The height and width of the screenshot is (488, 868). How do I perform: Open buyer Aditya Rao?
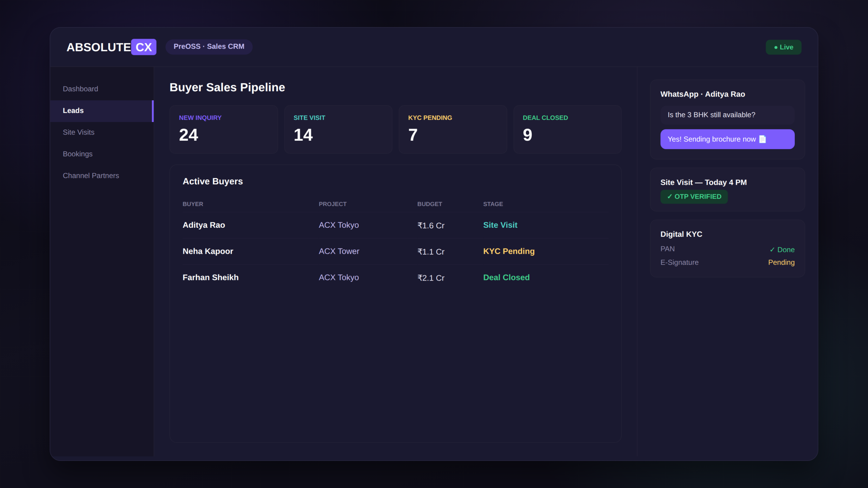(204, 225)
